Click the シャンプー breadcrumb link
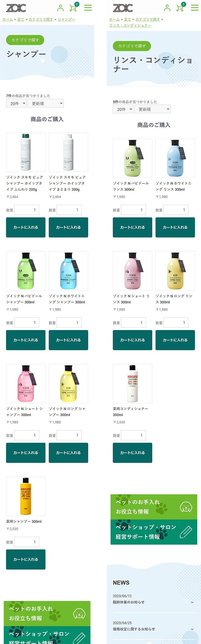201x644 pixels. click(x=66, y=19)
